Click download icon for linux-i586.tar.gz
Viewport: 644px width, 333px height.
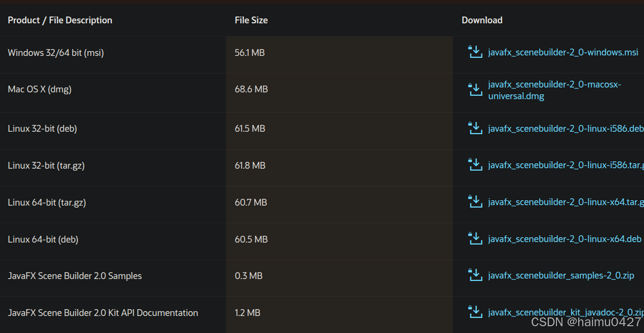(475, 164)
